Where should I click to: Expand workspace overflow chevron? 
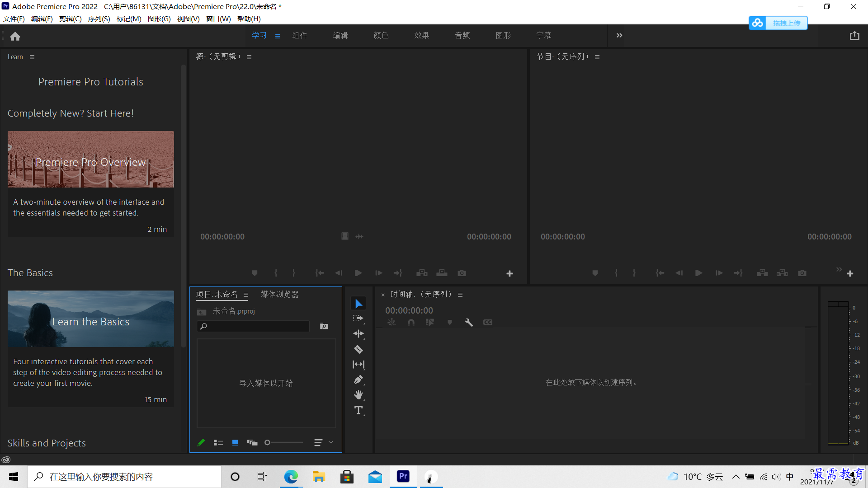tap(619, 35)
